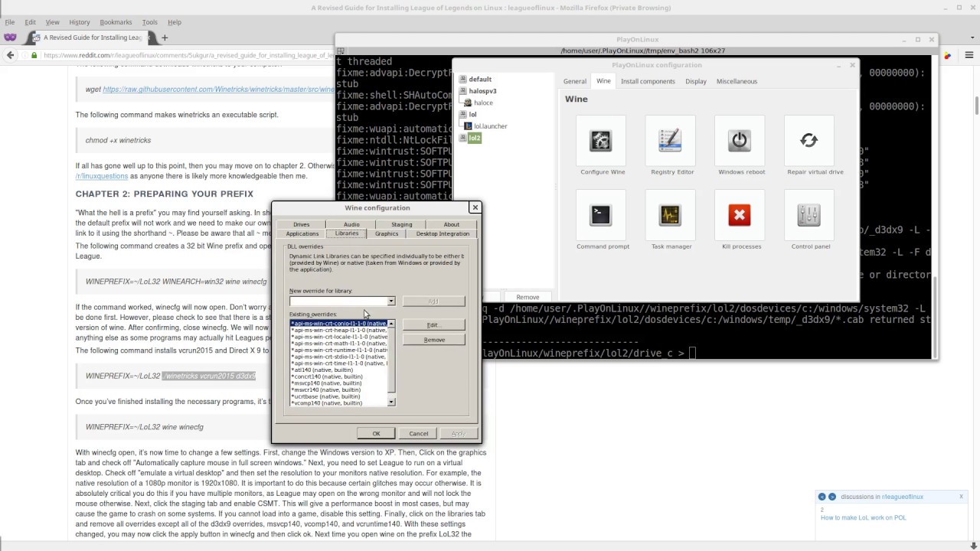Select Wine tab in PlayOnLinux configuration
This screenshot has height=551, width=980.
[x=603, y=81]
